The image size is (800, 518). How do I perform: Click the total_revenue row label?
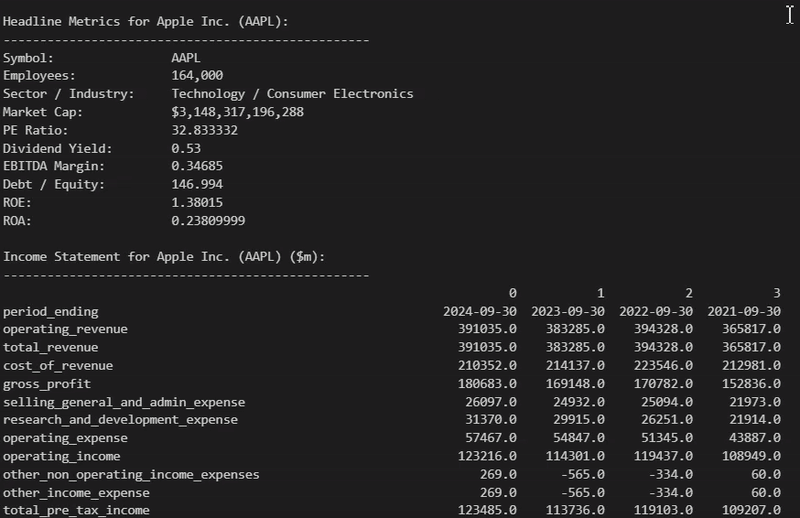click(x=51, y=348)
